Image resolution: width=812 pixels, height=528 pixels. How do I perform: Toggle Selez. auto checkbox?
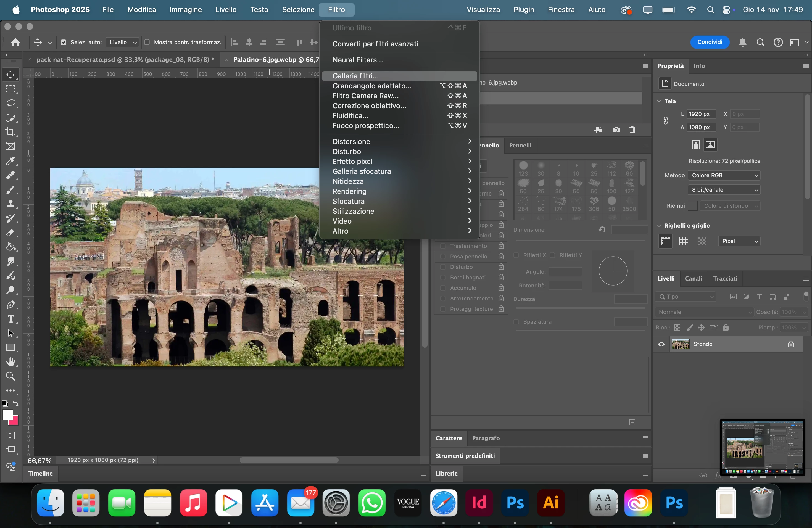point(64,42)
